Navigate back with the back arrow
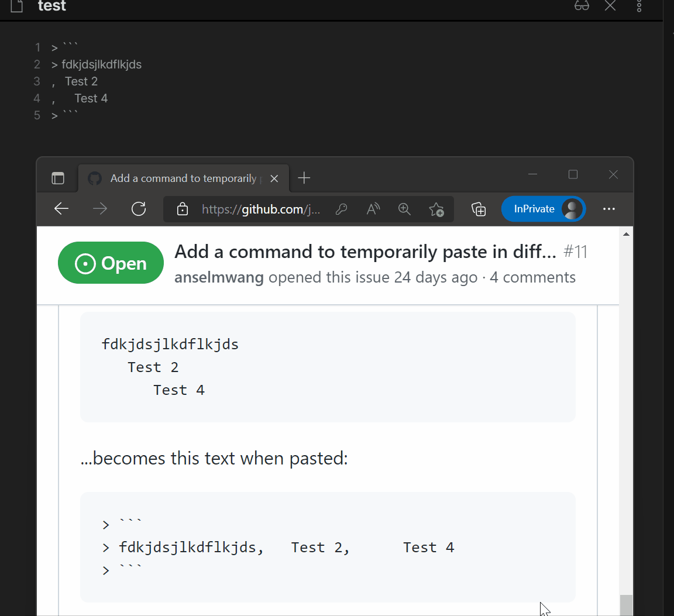The height and width of the screenshot is (616, 674). coord(61,209)
